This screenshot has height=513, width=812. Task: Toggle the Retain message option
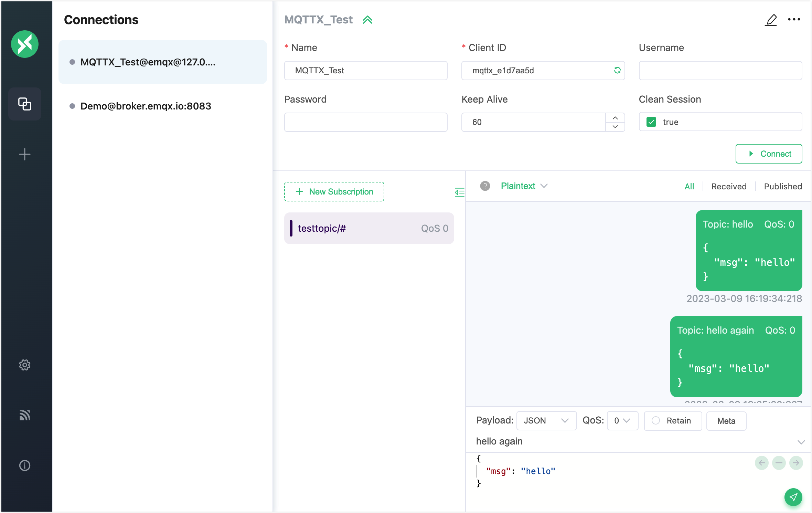pyautogui.click(x=655, y=421)
